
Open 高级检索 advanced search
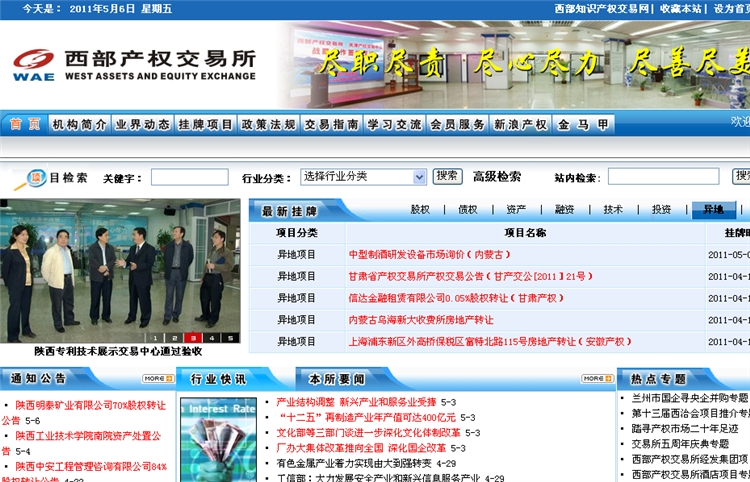pos(497,176)
